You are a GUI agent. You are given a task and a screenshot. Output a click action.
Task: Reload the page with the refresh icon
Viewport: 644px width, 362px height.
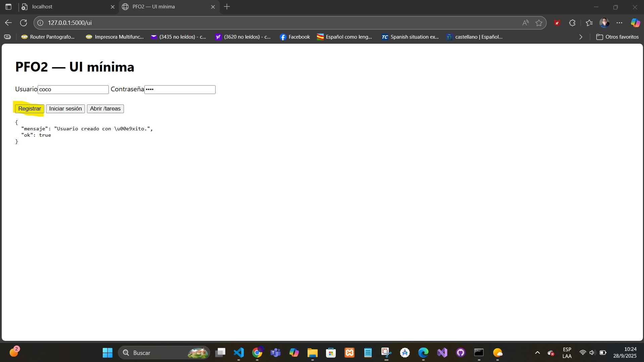tap(23, 23)
